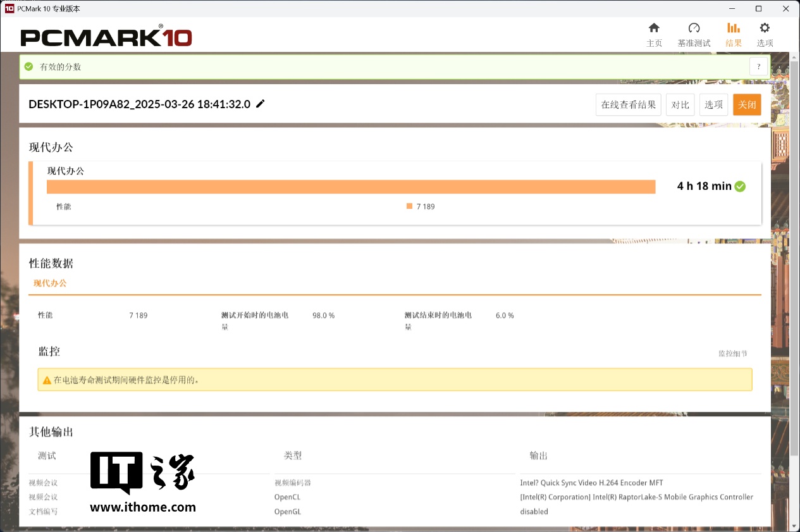Click the PCMark 10 logo
The height and width of the screenshot is (532, 800).
106,37
